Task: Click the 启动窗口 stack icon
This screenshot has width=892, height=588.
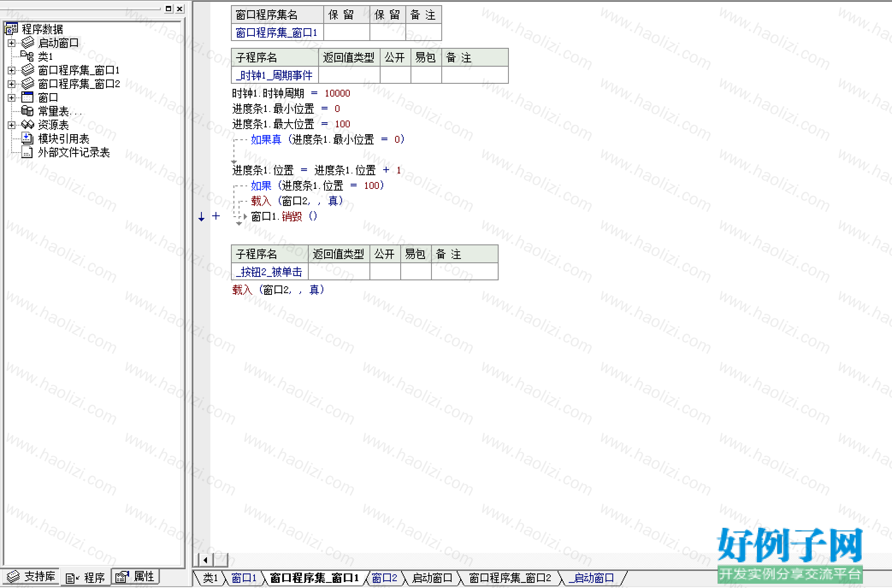Action: (28, 43)
